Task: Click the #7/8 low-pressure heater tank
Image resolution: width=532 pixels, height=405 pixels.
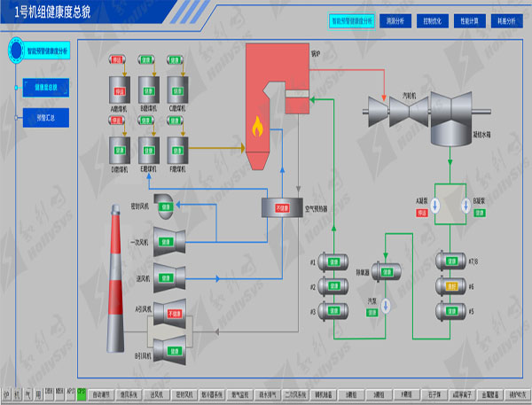Action: click(451, 261)
